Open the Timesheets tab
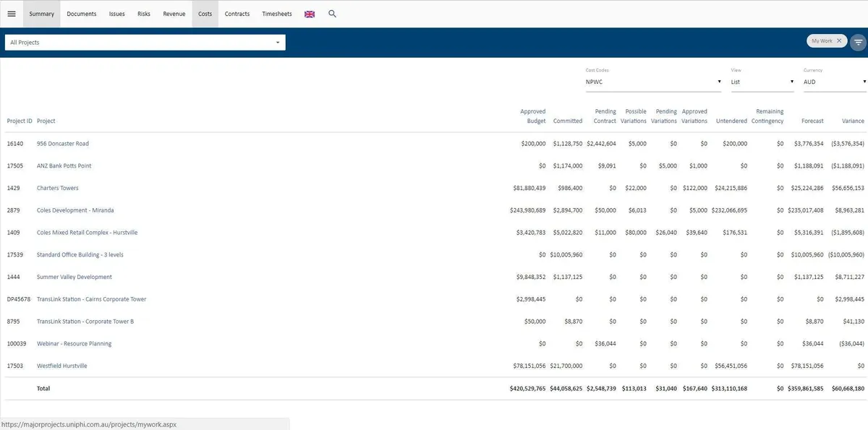 277,14
